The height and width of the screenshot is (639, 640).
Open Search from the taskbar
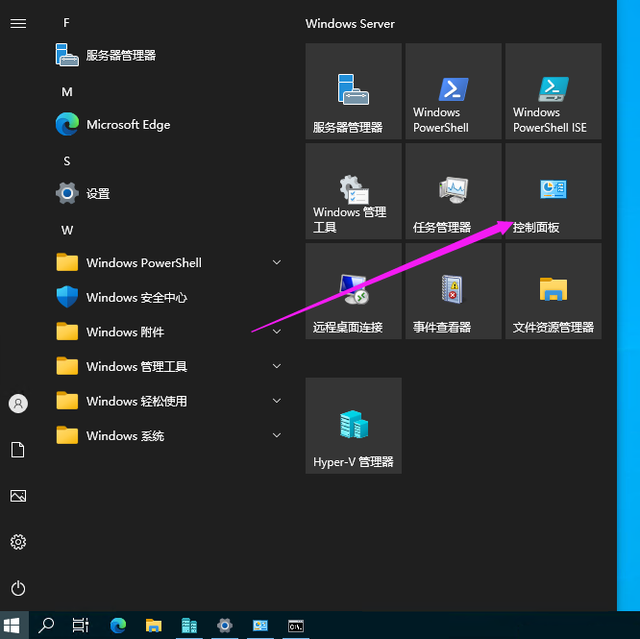click(46, 625)
